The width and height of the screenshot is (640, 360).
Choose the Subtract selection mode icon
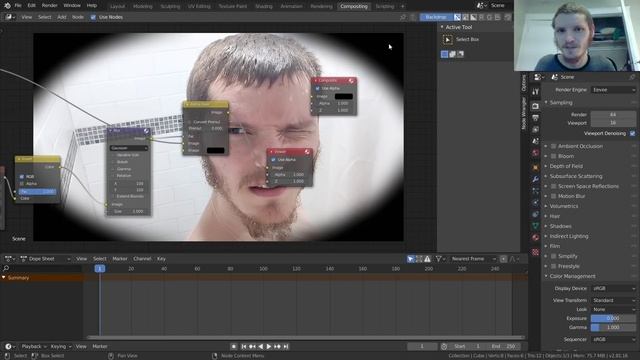click(x=460, y=54)
